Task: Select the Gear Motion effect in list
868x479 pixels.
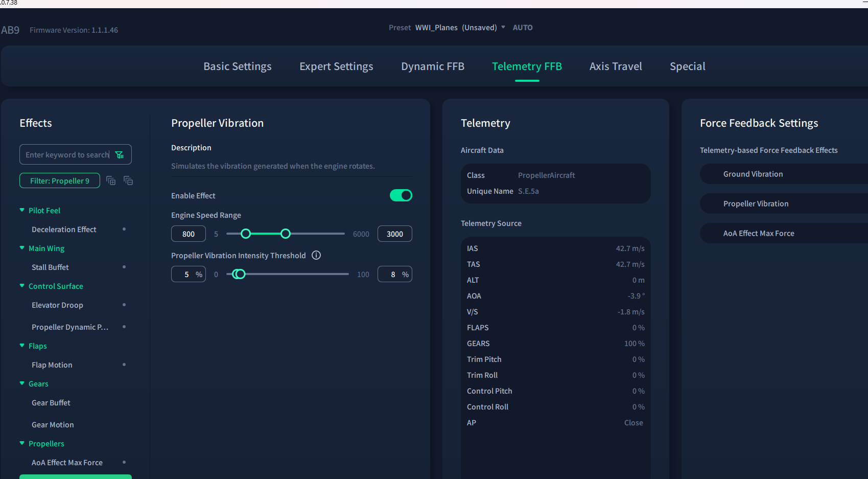Action: (x=53, y=425)
